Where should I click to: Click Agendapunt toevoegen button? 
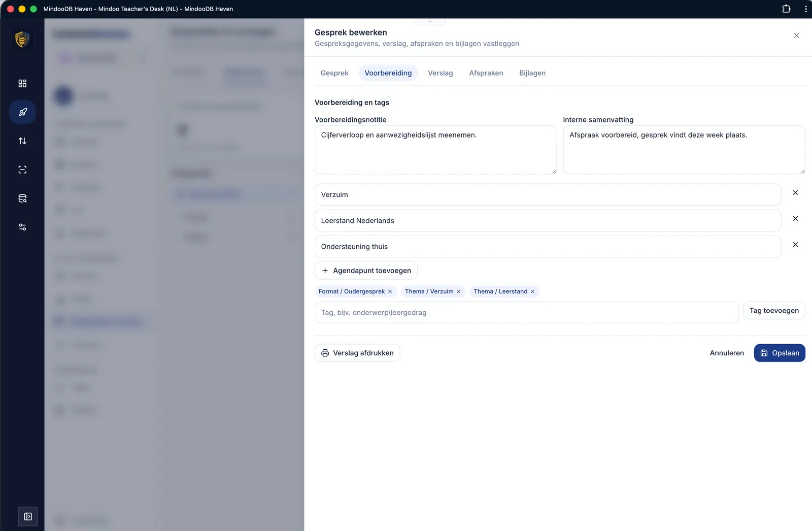(366, 271)
